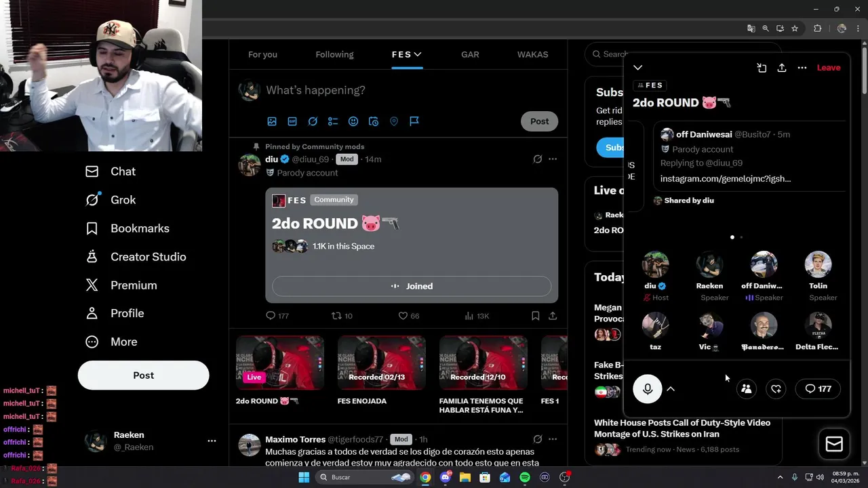Click Grok action on Maximo Torres post
This screenshot has width=868, height=488.
pyautogui.click(x=537, y=439)
